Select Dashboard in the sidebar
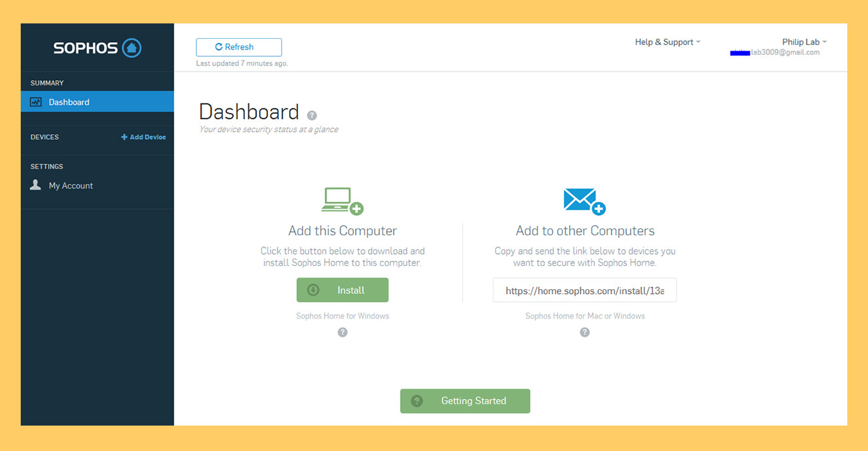The width and height of the screenshot is (868, 451). pyautogui.click(x=97, y=102)
